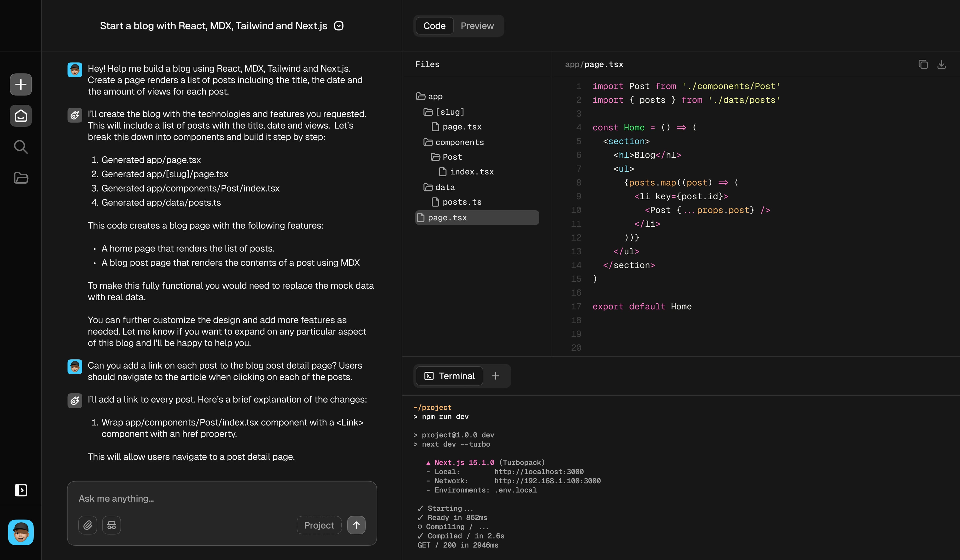Copy the code with the copy icon

(923, 64)
